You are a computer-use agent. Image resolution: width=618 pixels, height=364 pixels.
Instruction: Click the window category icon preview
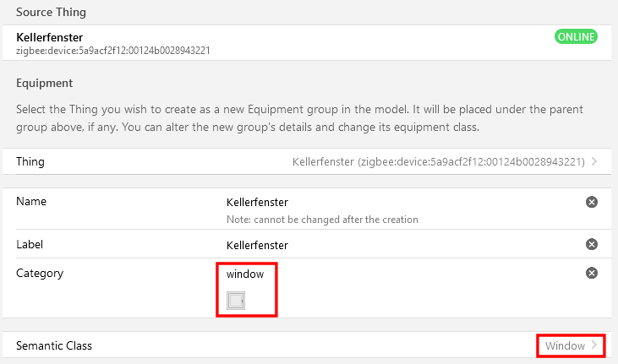(236, 301)
